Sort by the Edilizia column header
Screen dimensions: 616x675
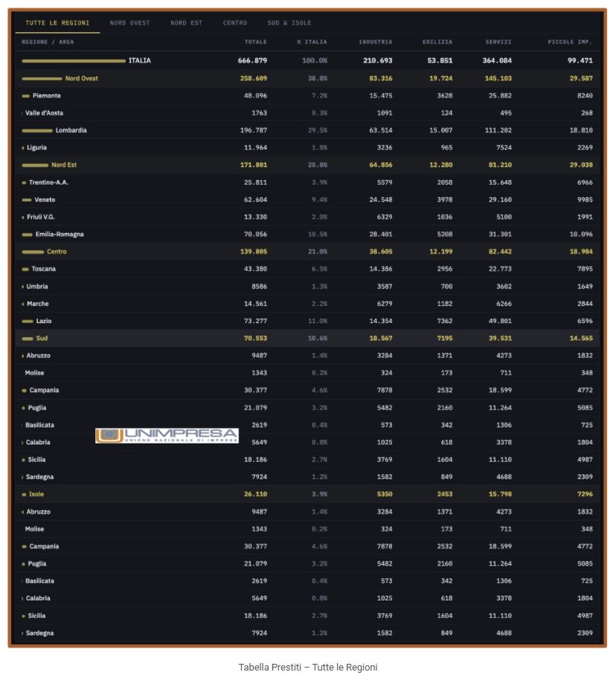tap(437, 42)
